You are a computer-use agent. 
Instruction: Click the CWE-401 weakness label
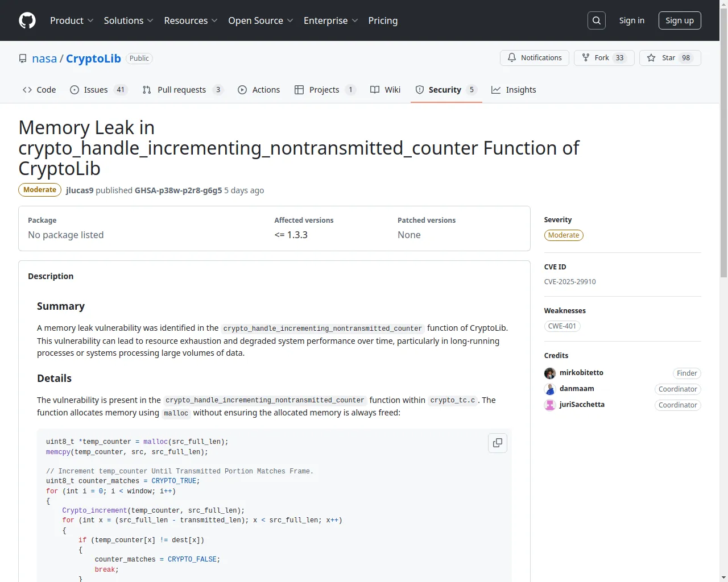tap(562, 326)
